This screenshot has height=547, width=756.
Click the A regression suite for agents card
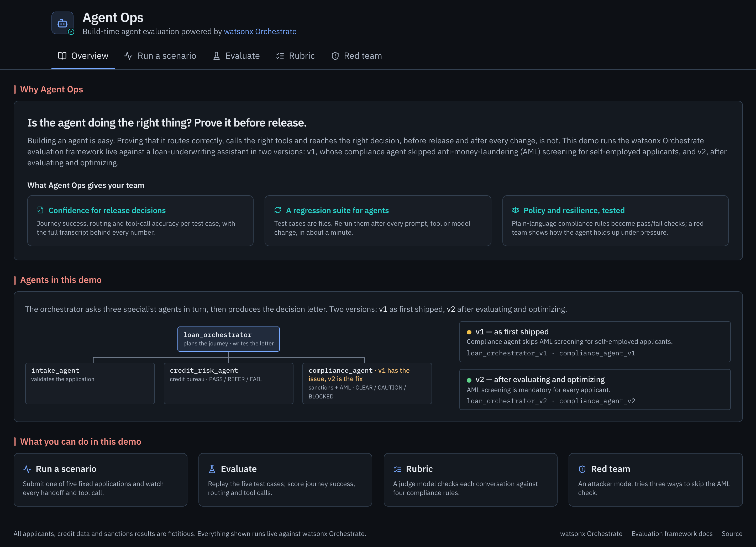pos(378,221)
